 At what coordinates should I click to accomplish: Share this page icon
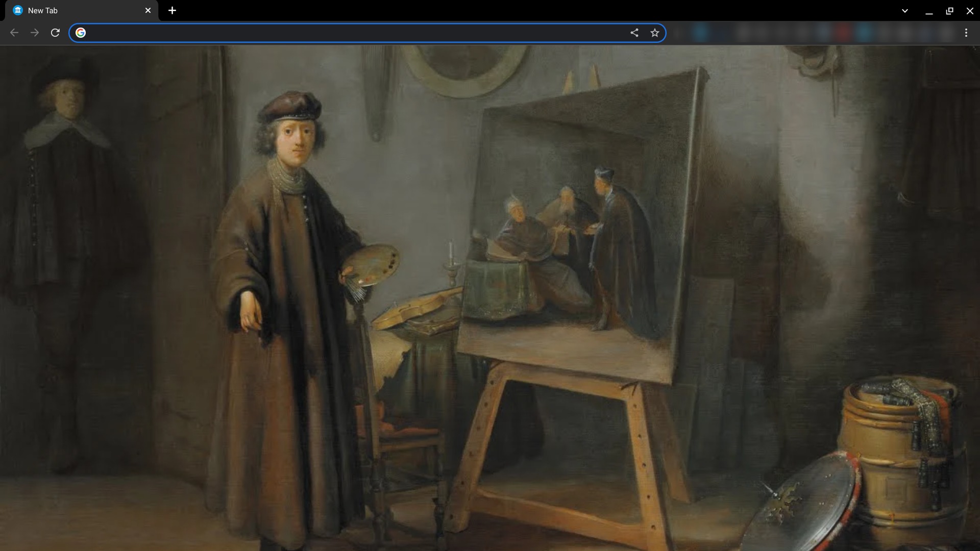click(634, 33)
